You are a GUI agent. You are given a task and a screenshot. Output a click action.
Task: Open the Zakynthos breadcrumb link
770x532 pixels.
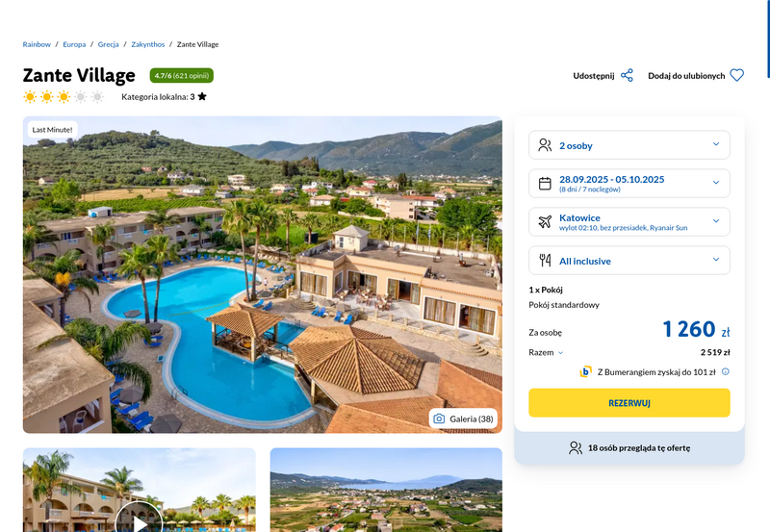click(148, 44)
